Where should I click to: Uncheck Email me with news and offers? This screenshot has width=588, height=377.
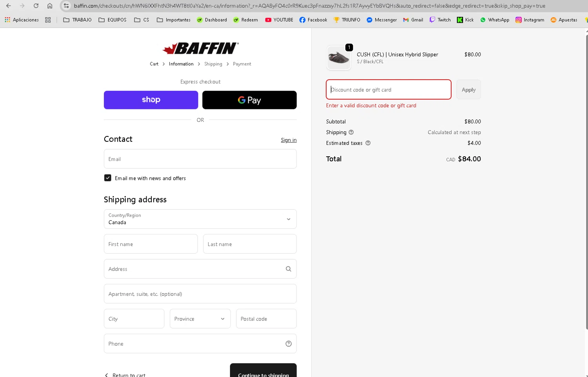108,178
